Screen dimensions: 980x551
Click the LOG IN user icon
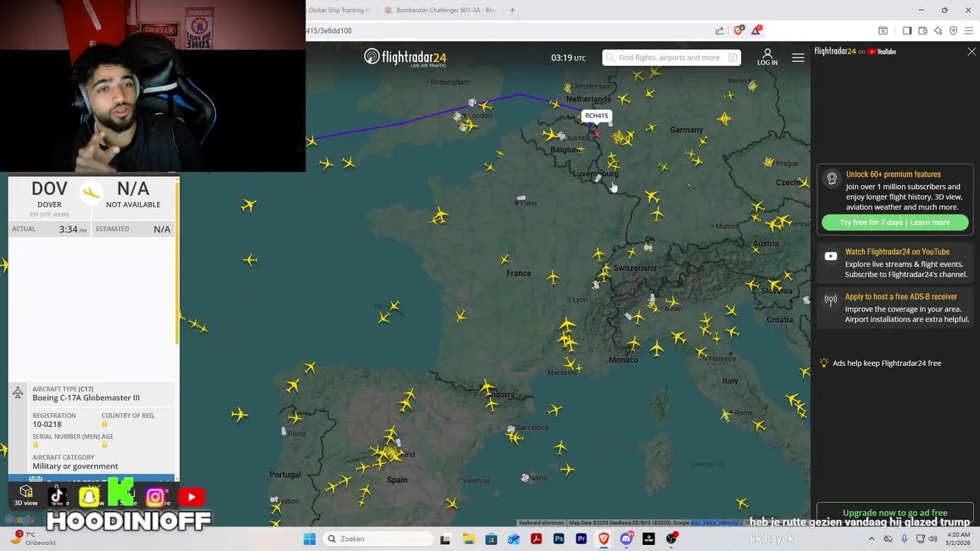pos(767,57)
